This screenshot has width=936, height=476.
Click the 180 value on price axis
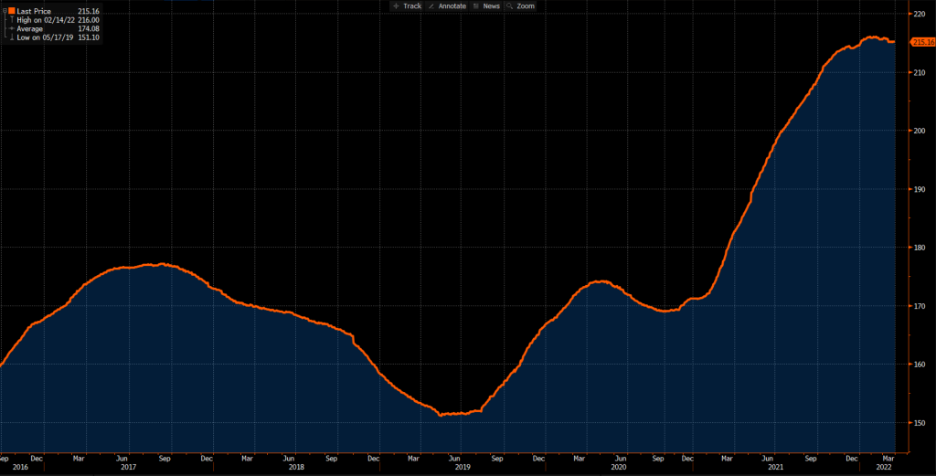(919, 248)
